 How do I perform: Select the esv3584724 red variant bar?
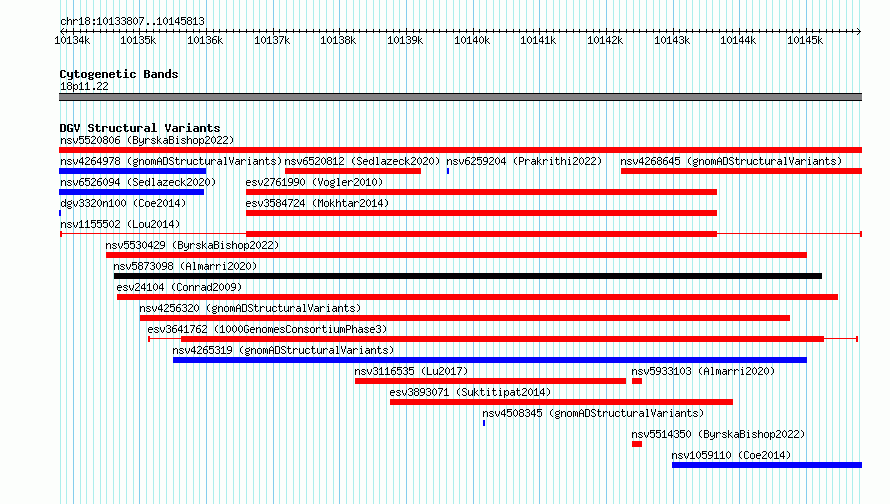481,213
